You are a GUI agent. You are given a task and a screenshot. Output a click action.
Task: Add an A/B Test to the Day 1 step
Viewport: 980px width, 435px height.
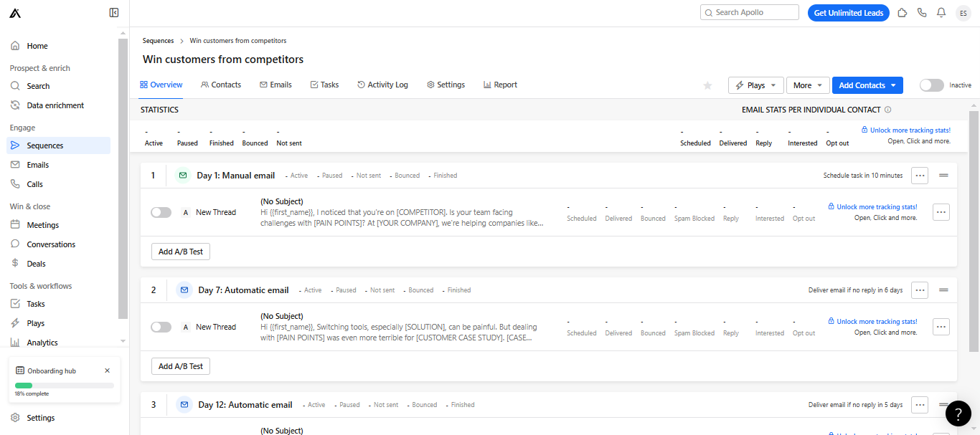tap(181, 252)
